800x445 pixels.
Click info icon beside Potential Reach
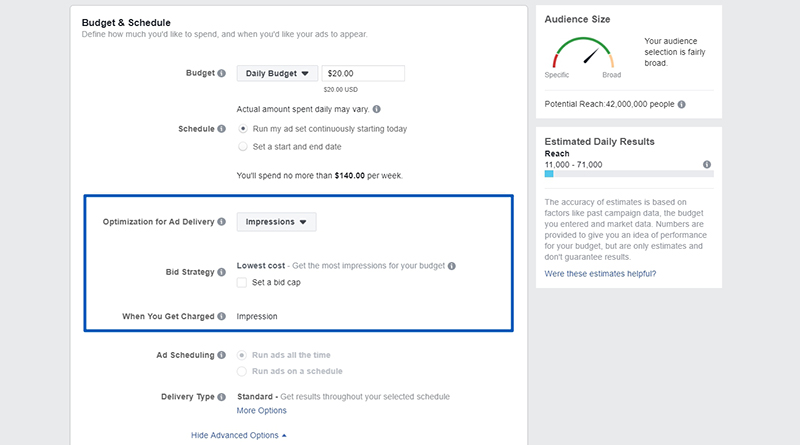[682, 104]
